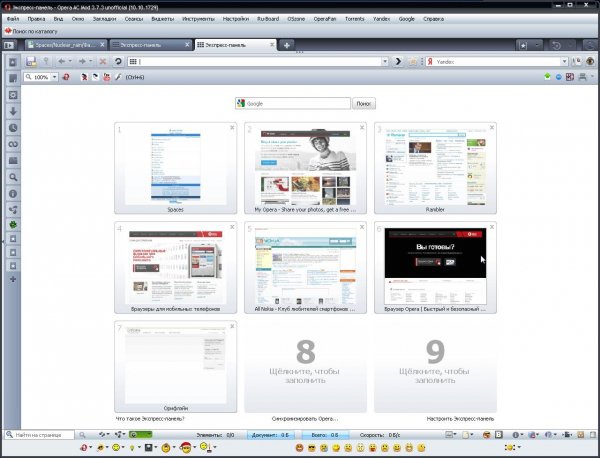Open the closed tabs dropdown with the star icon
600x458 pixels.
coord(529,45)
